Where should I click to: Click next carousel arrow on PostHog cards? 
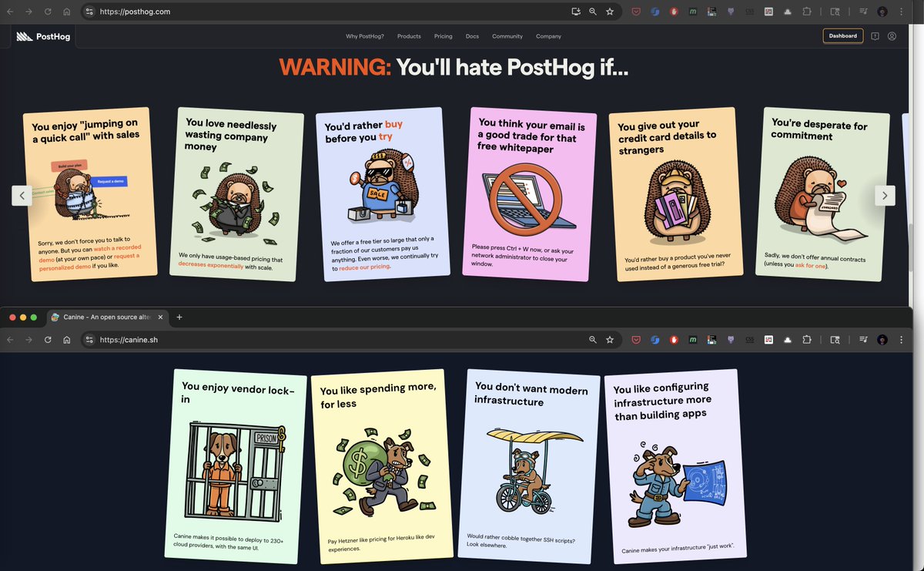pyautogui.click(x=885, y=196)
